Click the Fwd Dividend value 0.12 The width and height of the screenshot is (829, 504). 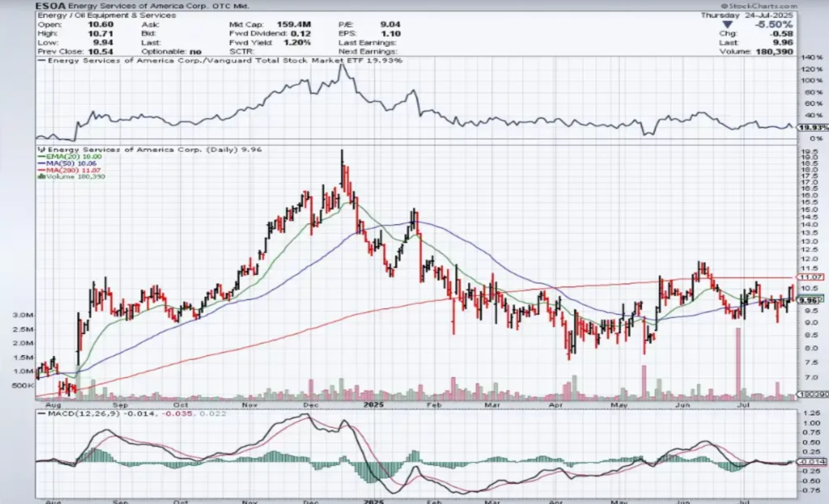click(300, 33)
